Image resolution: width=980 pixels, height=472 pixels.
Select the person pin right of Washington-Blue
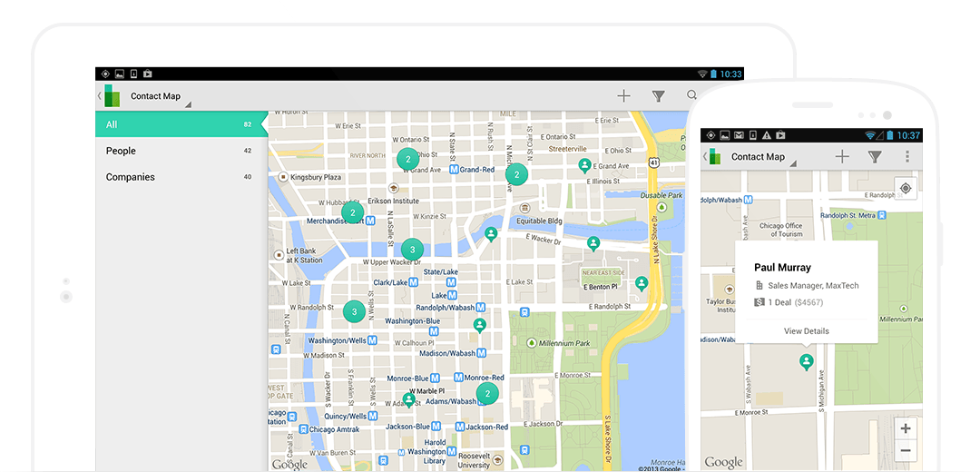click(x=479, y=325)
